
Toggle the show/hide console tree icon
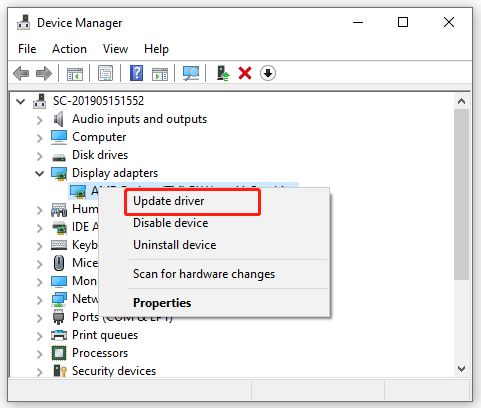[75, 73]
